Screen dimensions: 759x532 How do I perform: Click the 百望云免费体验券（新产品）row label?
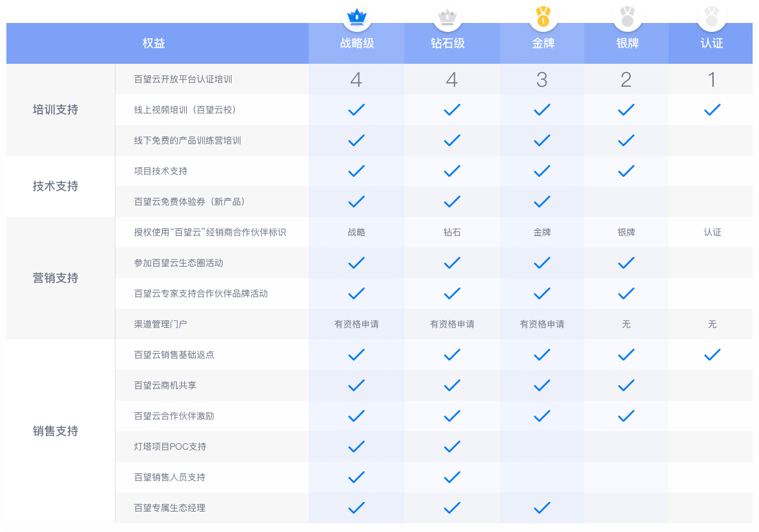191,202
